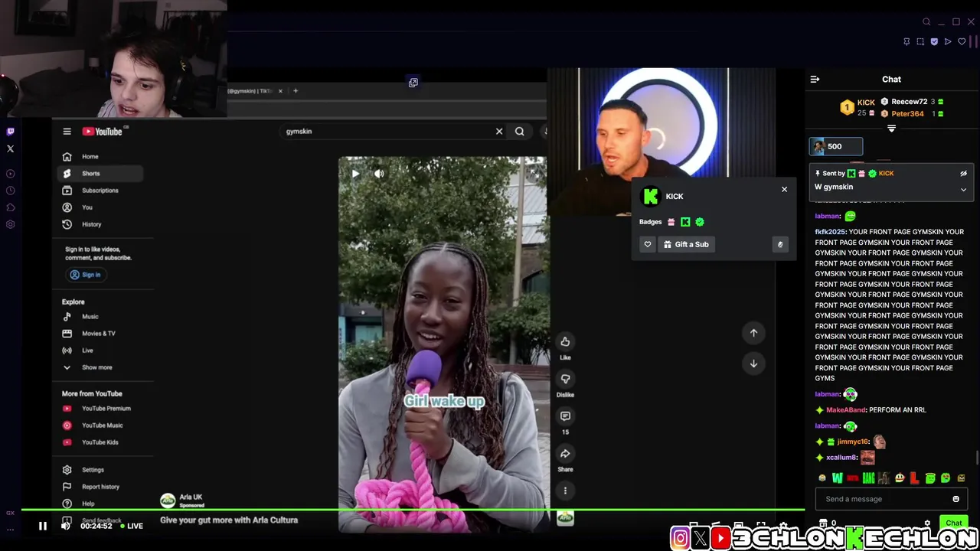Open the browser send flow icon
Viewport: 980px width, 551px height.
tap(948, 42)
